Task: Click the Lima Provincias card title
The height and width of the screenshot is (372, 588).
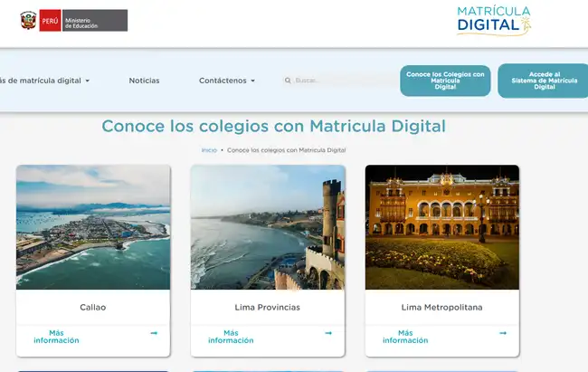Action: click(268, 307)
